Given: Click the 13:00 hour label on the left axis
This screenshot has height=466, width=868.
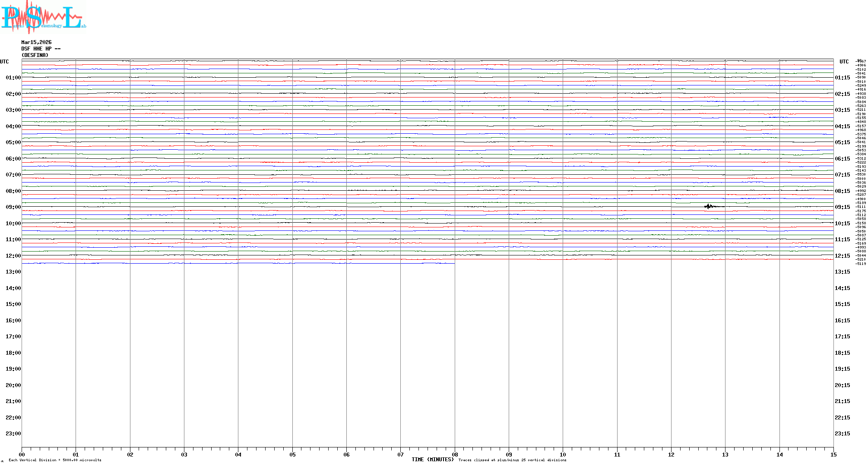Looking at the screenshot, I should (x=13, y=272).
